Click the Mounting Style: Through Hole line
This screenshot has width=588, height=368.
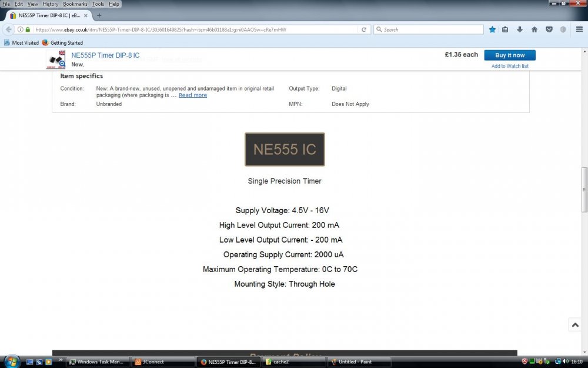pyautogui.click(x=285, y=284)
